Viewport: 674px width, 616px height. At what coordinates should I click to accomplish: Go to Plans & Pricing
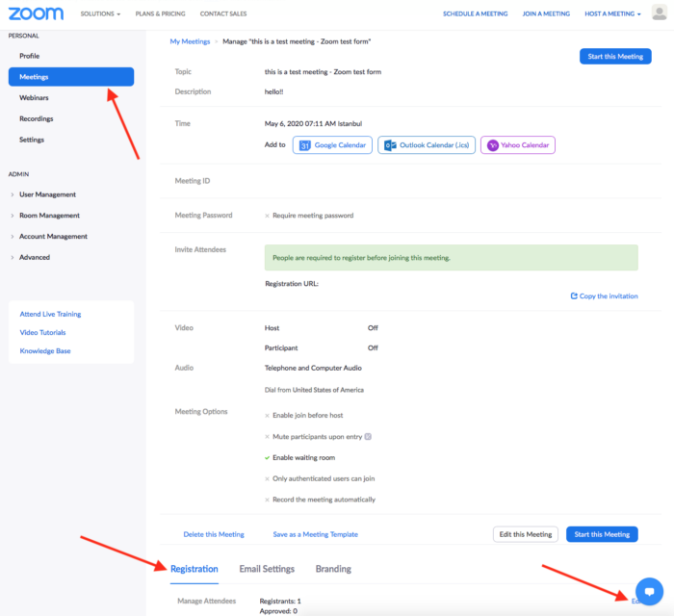161,13
